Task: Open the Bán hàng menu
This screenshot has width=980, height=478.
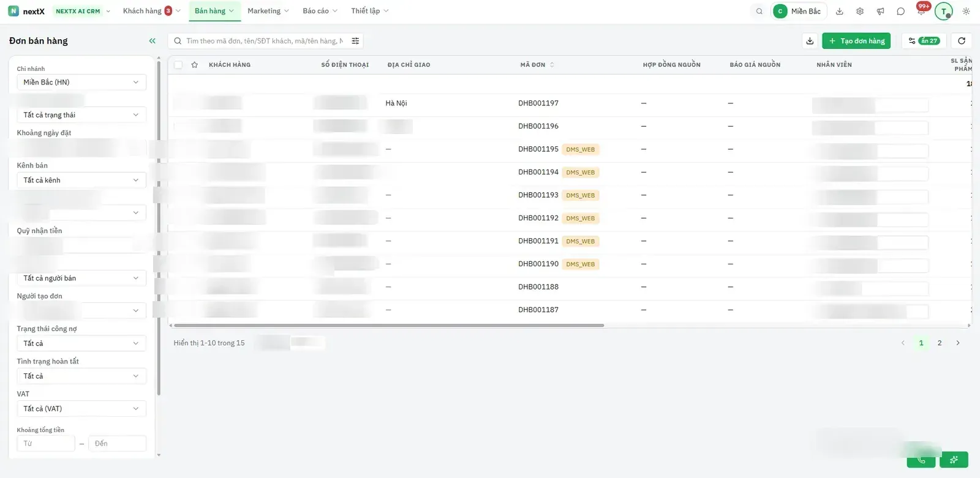Action: point(214,11)
